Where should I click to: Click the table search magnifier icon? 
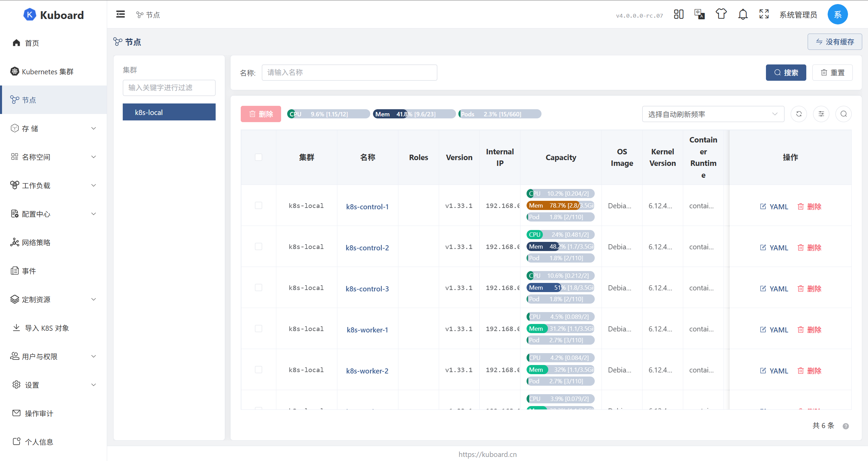[844, 114]
